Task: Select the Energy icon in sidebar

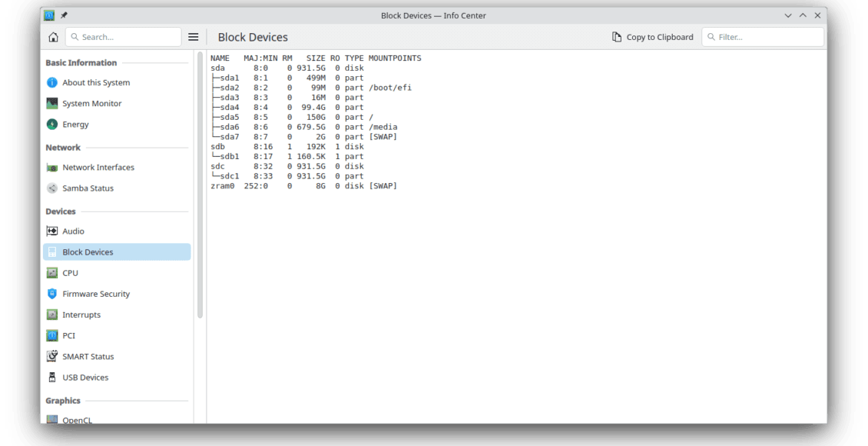Action: click(52, 125)
